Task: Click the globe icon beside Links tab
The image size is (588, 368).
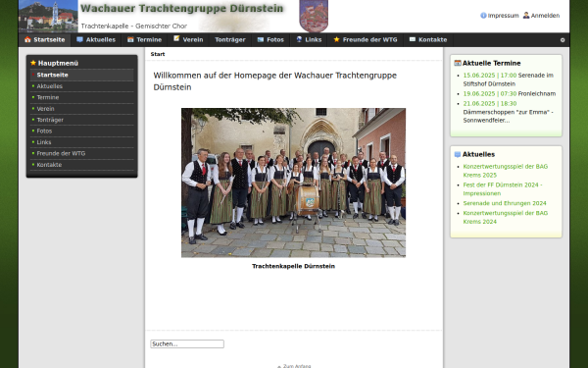Action: tap(299, 39)
